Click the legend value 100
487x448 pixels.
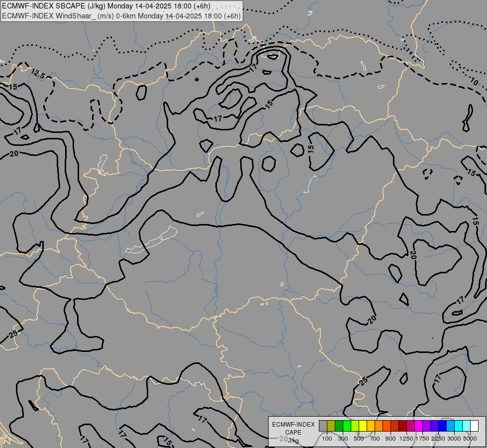point(327,439)
